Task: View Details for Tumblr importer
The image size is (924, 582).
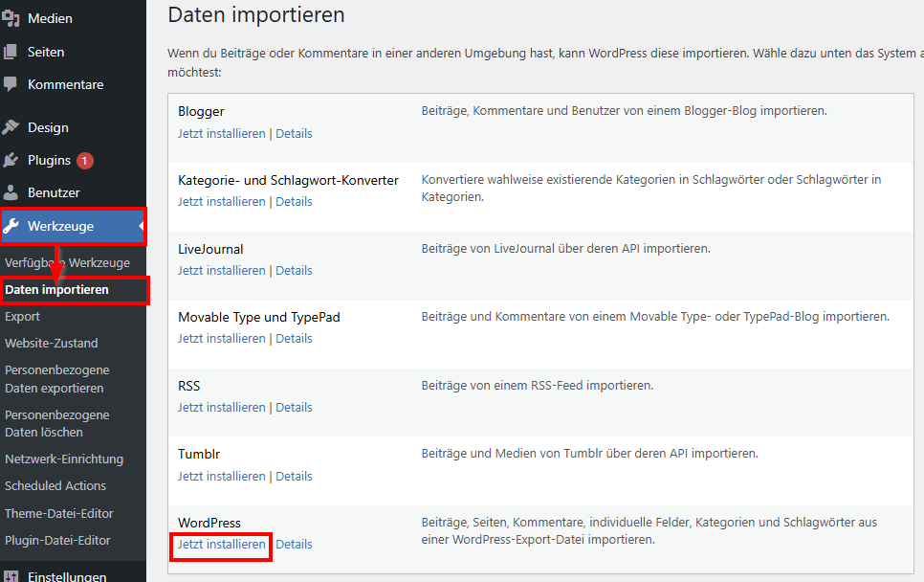Action: tap(294, 477)
